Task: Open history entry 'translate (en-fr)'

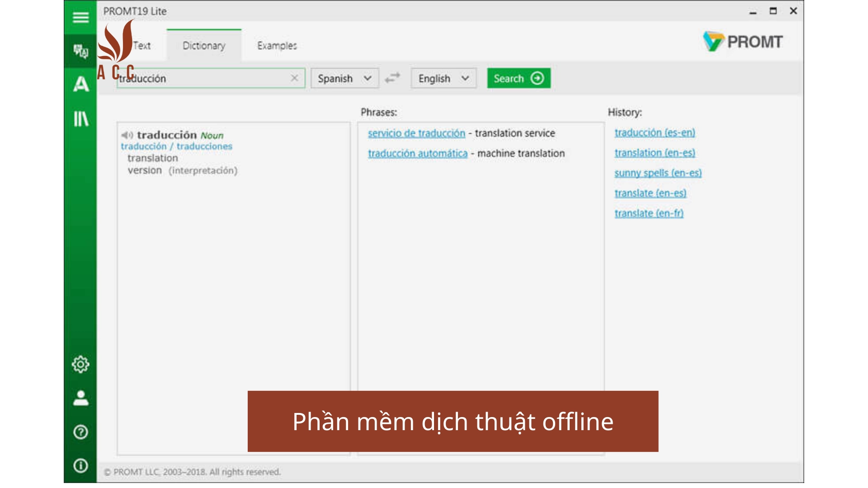Action: point(649,213)
